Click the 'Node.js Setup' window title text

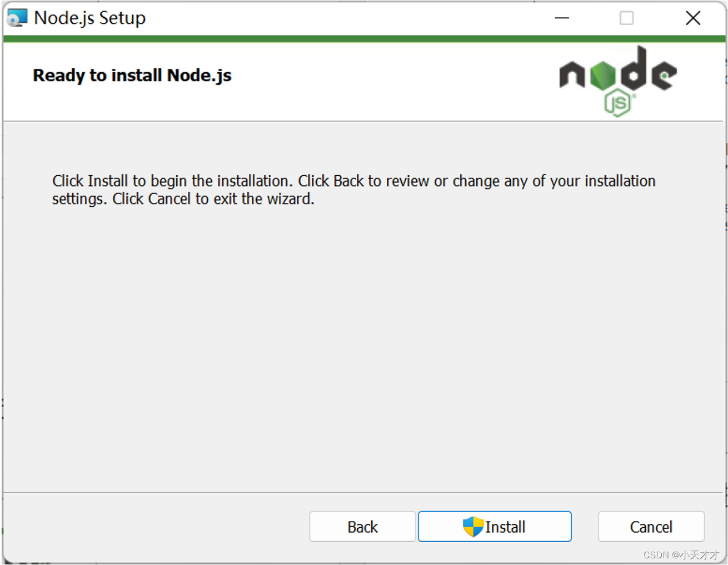(89, 18)
